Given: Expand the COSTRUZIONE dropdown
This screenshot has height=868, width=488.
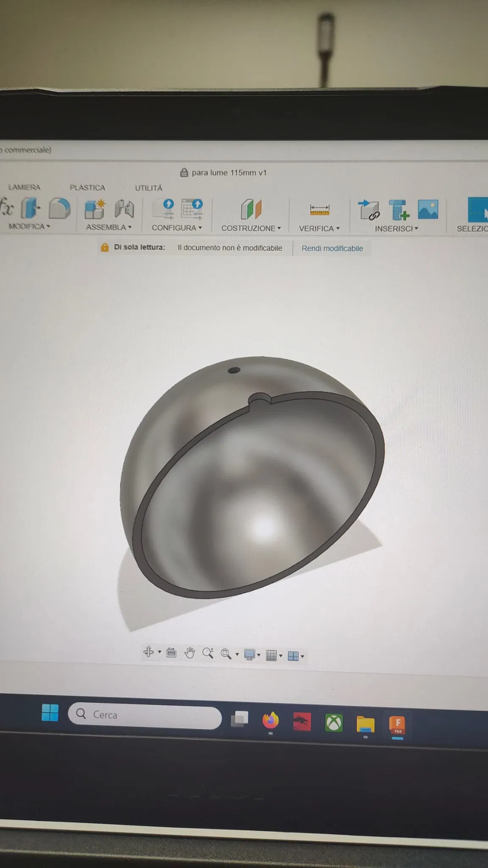Looking at the screenshot, I should pyautogui.click(x=251, y=228).
